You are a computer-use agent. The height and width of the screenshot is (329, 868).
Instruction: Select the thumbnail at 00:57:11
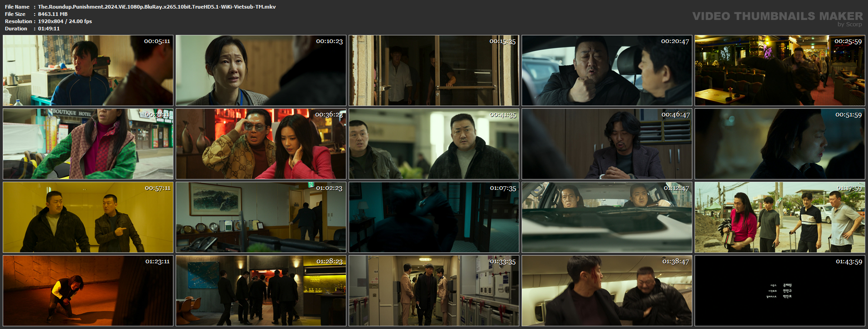tap(88, 218)
